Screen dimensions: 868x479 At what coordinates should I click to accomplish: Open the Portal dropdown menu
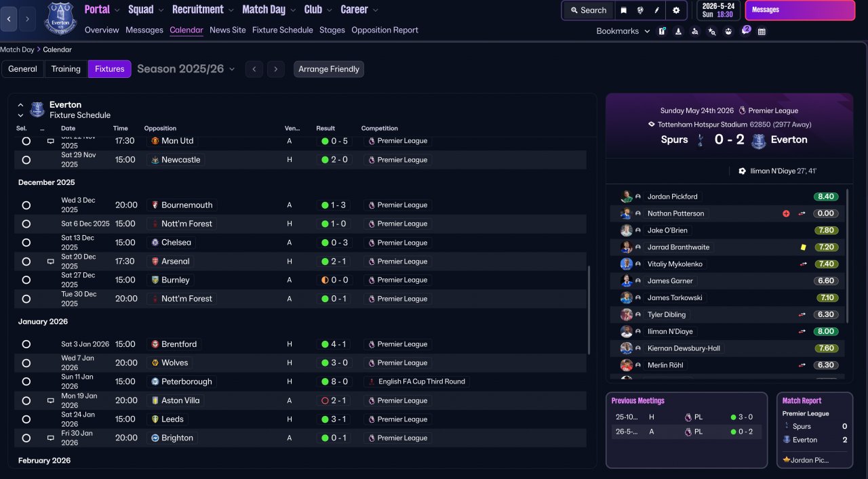(102, 9)
